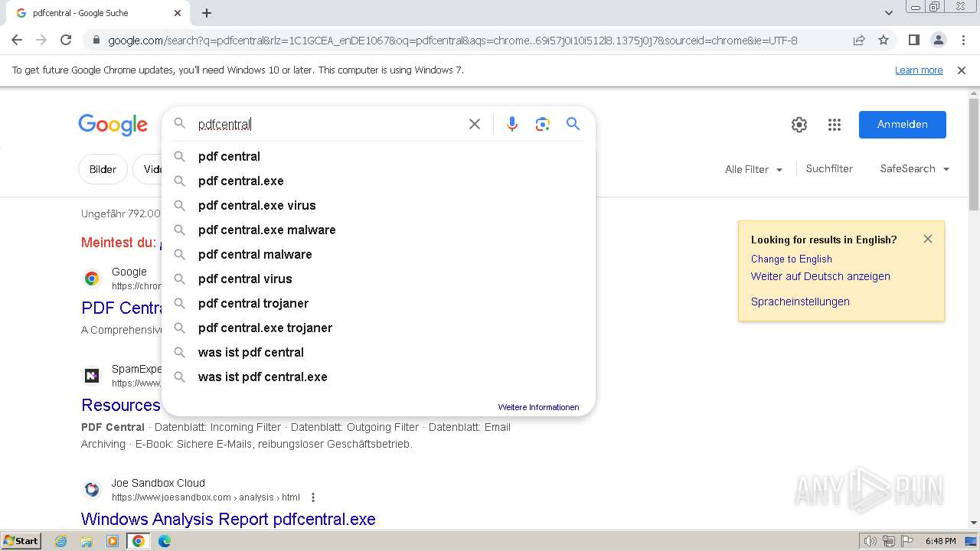980x551 pixels.
Task: Select the Chrome taskbar icon
Action: (139, 541)
